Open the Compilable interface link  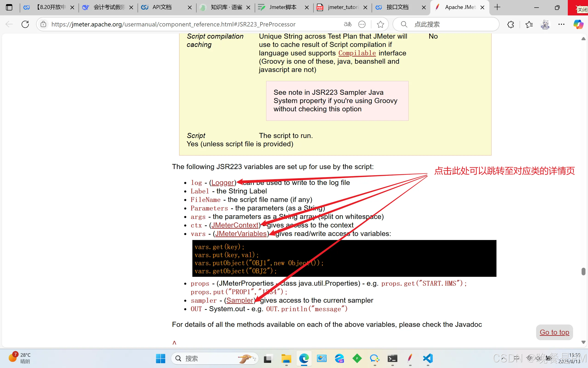point(357,53)
